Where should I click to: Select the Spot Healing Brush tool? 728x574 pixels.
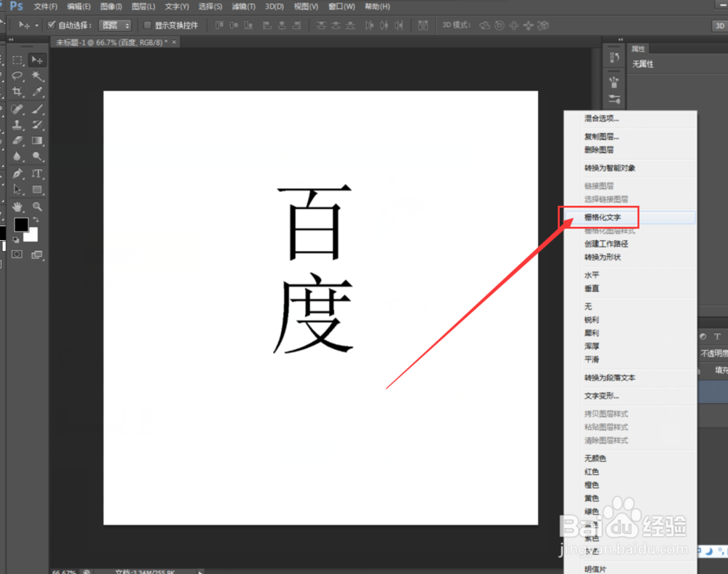[x=17, y=109]
